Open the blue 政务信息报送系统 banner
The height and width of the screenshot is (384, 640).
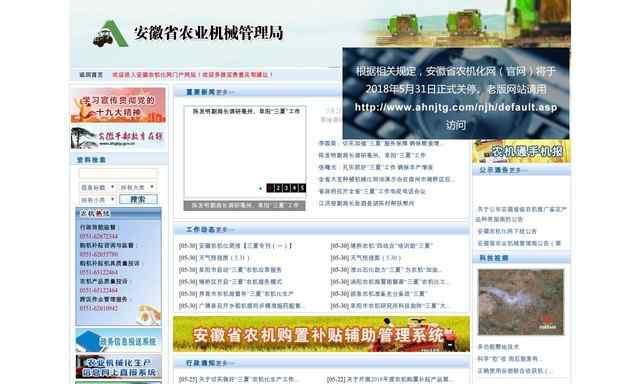(118, 341)
